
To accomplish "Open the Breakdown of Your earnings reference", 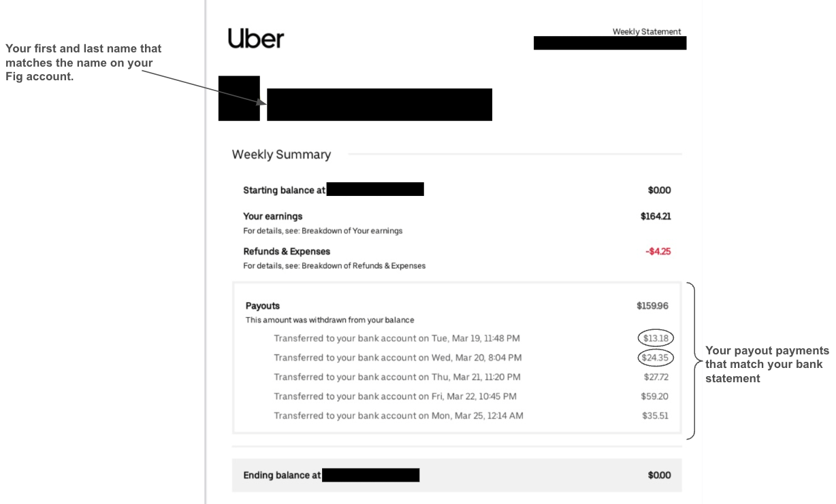I will point(352,231).
